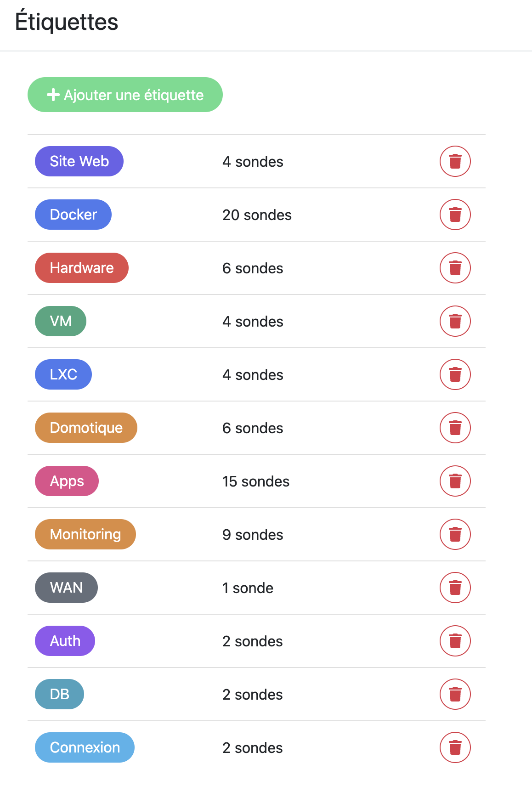Delete the Connexion tag
Image resolution: width=532 pixels, height=792 pixels.
(455, 747)
